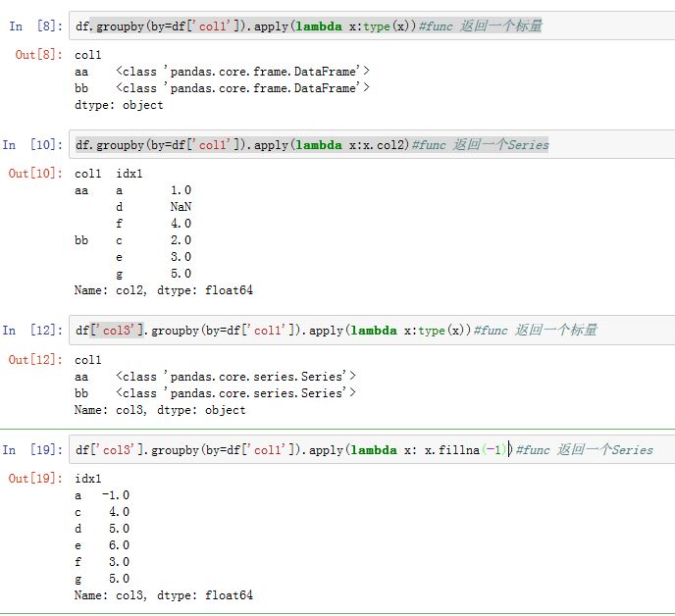
Task: Click the In [8] prompt label
Action: coord(34,26)
